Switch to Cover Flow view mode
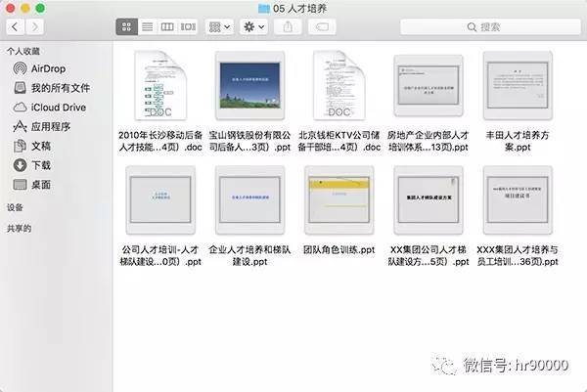 coord(189,26)
